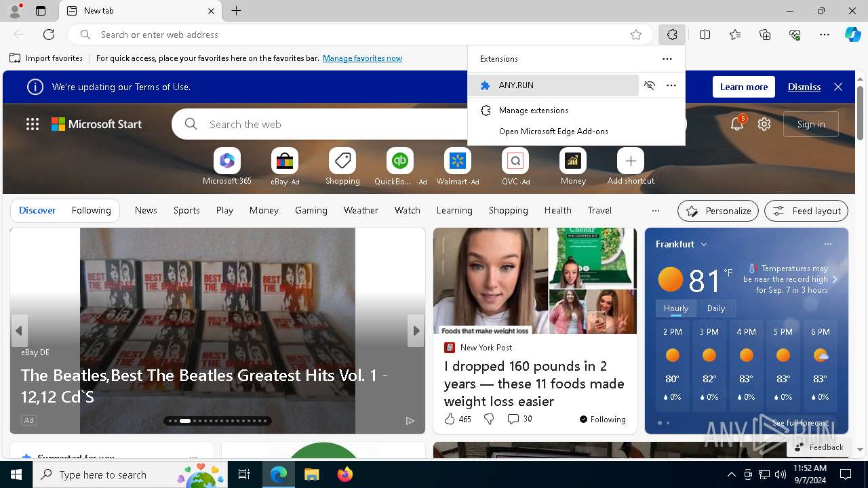
Task: Click the Split screen icon
Action: 705,35
